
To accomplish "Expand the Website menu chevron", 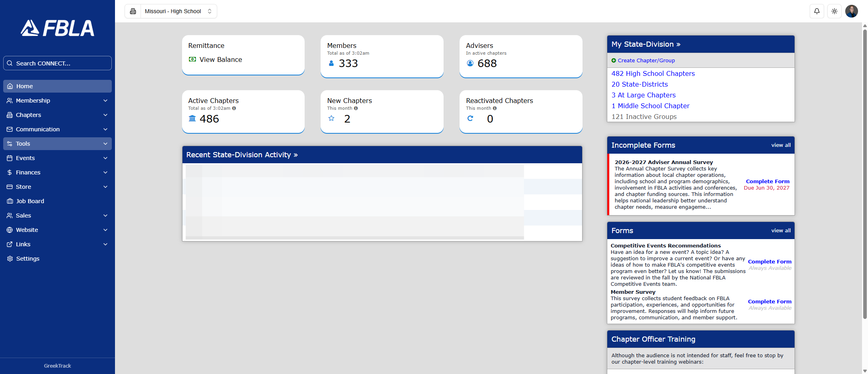I will click(x=105, y=230).
